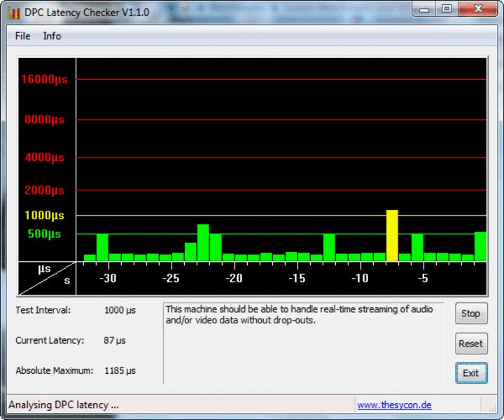Screen dimensions: 504x420
Task: Click the Analysing DPC latency status text
Action: coord(63,405)
